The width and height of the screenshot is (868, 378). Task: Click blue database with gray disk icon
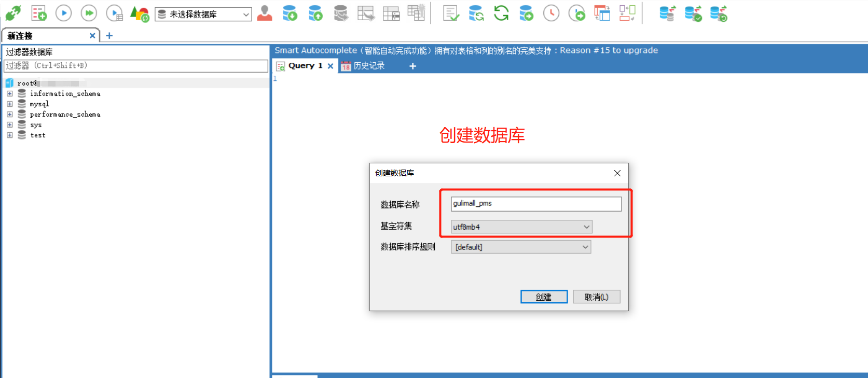click(667, 13)
